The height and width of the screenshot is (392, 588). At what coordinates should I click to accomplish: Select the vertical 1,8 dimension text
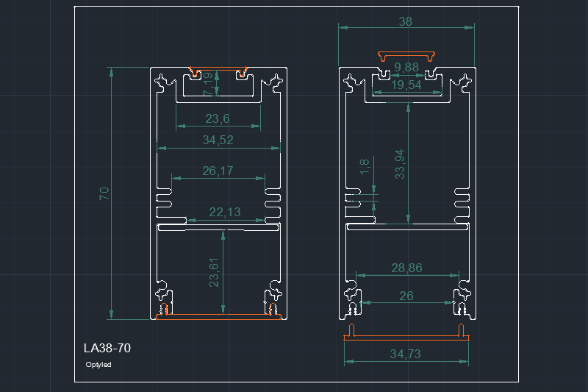(x=365, y=167)
